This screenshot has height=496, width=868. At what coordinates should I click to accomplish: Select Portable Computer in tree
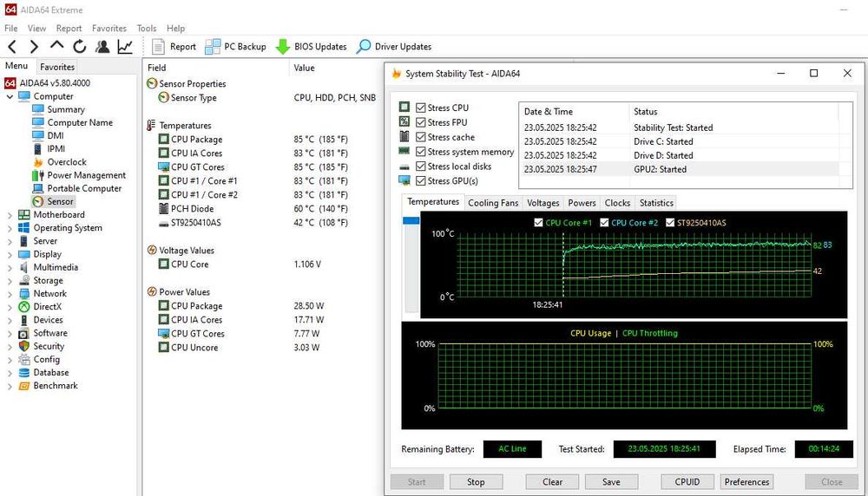click(x=84, y=188)
